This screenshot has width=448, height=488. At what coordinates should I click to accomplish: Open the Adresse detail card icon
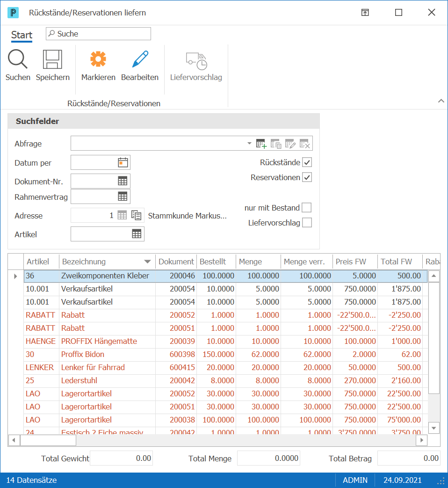pyautogui.click(x=136, y=215)
